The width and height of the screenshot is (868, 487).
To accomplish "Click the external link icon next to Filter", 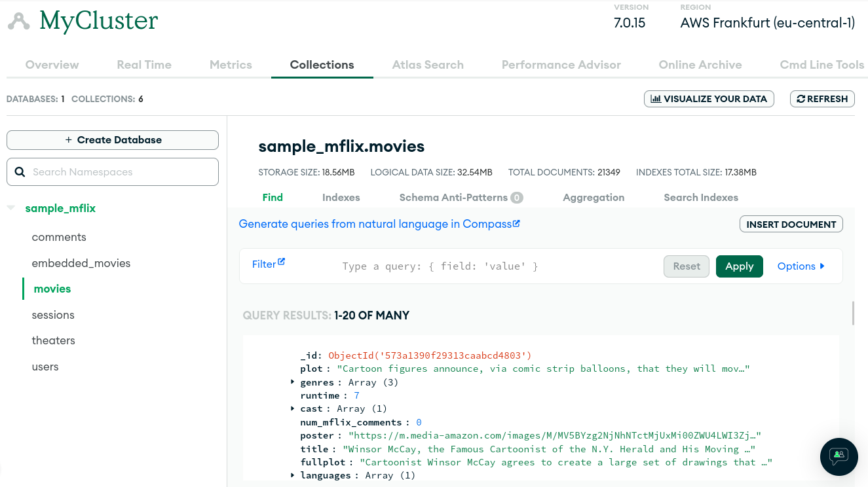I will 282,262.
